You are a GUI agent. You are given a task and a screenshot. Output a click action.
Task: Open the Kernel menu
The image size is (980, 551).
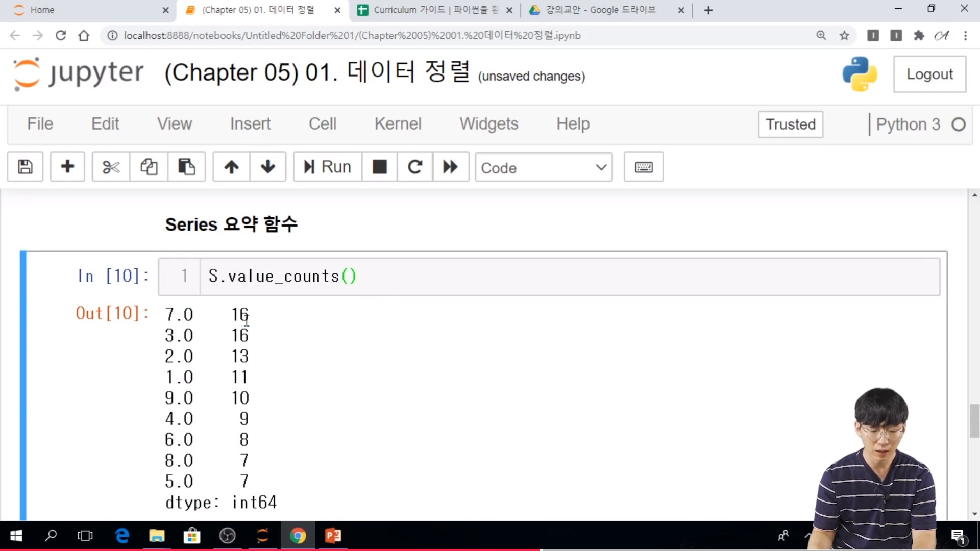[398, 124]
